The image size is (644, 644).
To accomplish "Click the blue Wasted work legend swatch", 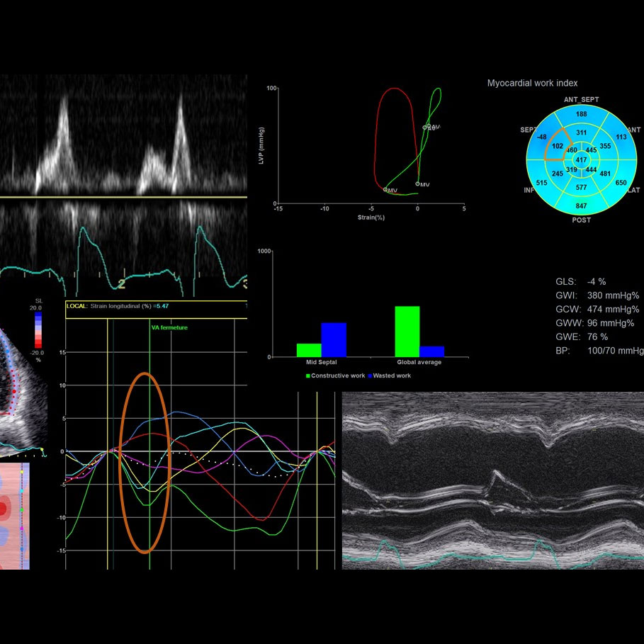I will coord(369,375).
